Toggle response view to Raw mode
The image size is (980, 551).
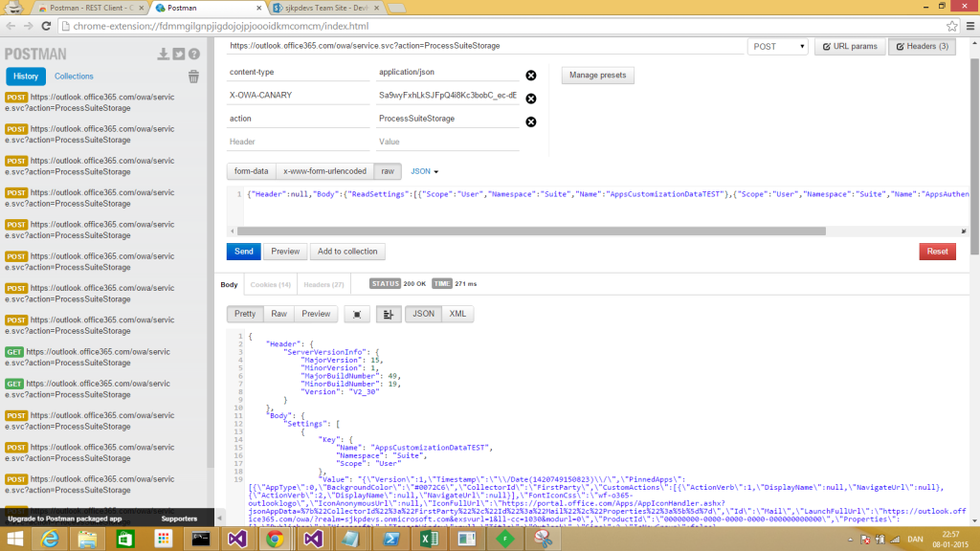tap(278, 314)
